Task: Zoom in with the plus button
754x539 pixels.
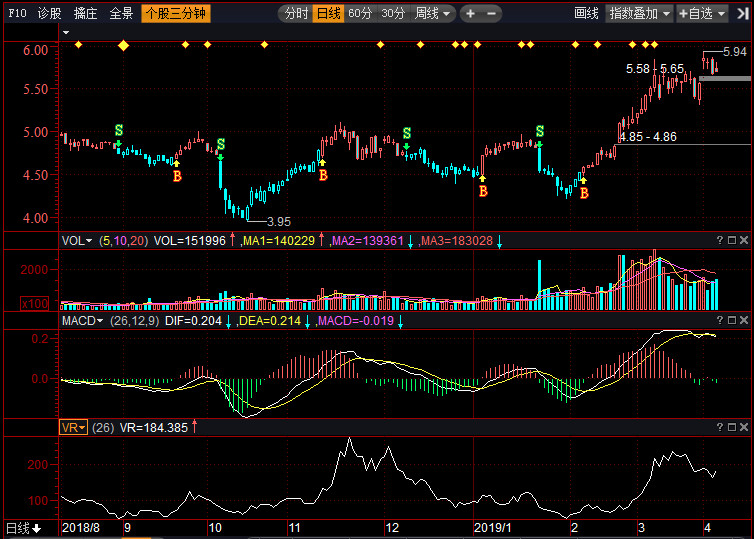Action: pyautogui.click(x=470, y=14)
